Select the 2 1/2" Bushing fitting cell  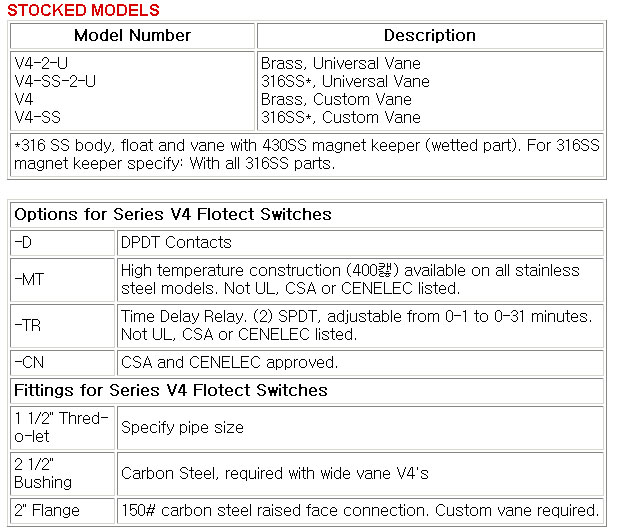point(63,474)
